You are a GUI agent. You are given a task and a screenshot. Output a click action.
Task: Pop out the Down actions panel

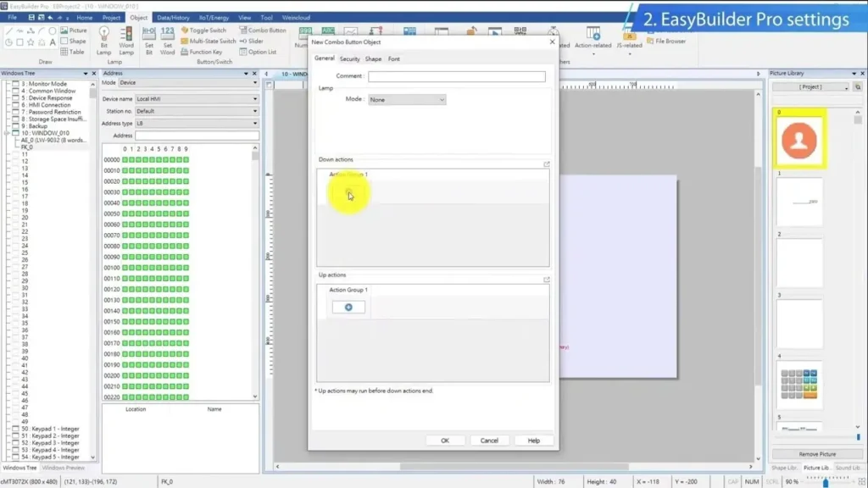[547, 164]
